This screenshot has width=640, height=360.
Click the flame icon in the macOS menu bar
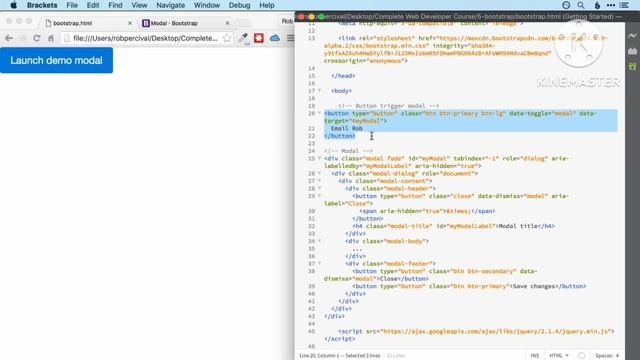coord(597,5)
